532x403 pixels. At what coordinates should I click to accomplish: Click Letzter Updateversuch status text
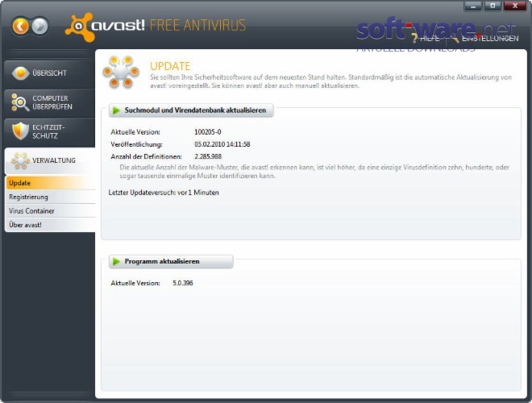click(164, 193)
